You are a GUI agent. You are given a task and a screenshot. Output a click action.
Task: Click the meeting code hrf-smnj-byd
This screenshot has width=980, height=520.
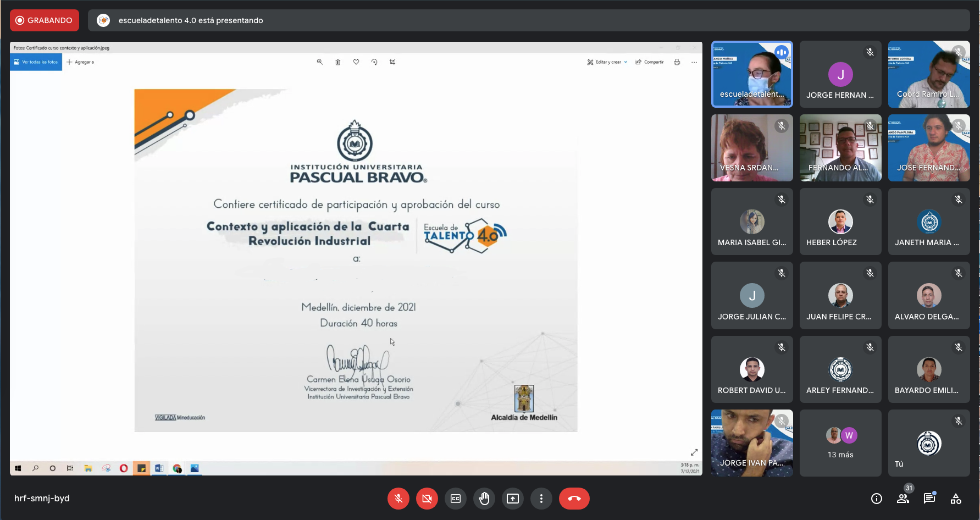tap(42, 499)
